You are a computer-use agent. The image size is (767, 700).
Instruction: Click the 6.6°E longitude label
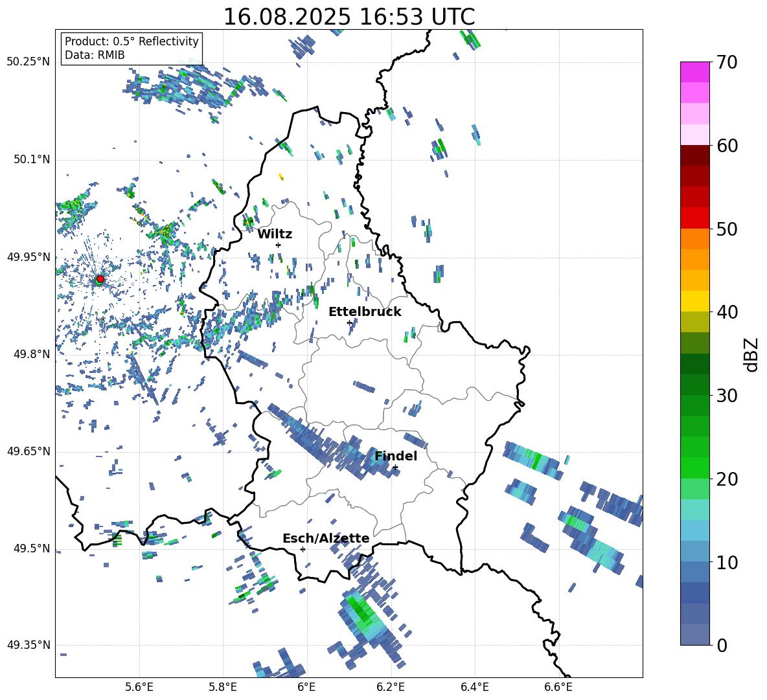558,687
